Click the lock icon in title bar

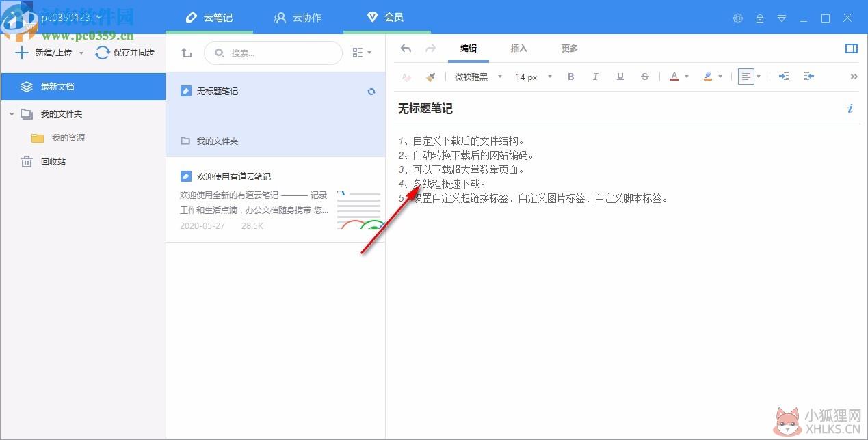click(x=760, y=18)
